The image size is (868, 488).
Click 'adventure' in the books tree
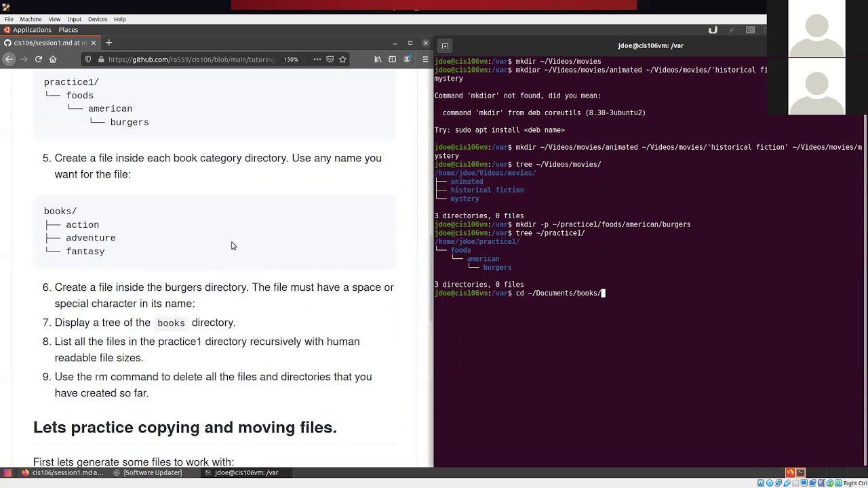[x=91, y=238]
